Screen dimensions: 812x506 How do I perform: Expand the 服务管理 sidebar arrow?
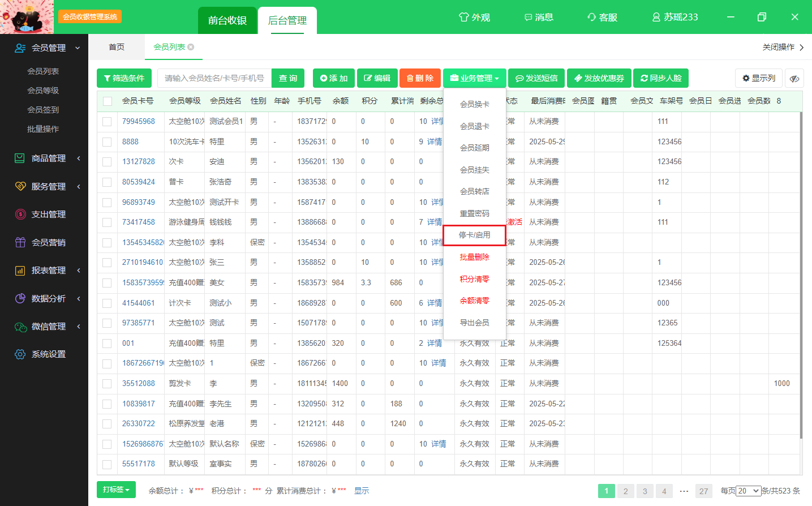click(78, 186)
